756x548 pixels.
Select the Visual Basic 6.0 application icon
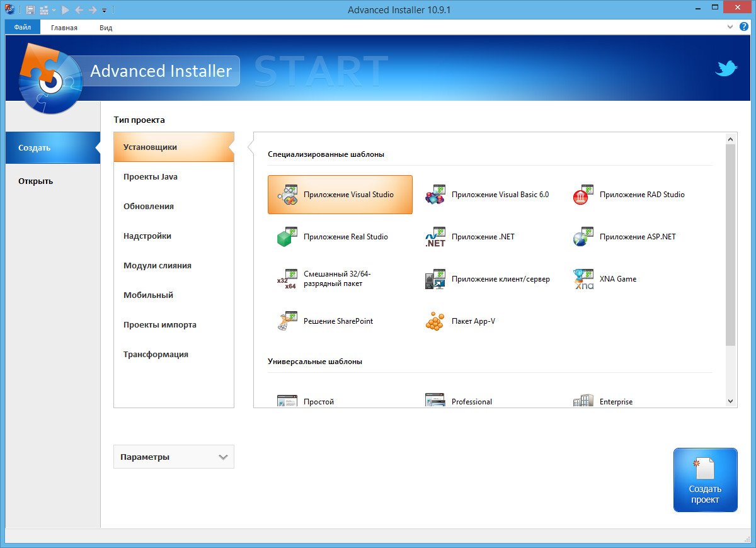pyautogui.click(x=435, y=195)
